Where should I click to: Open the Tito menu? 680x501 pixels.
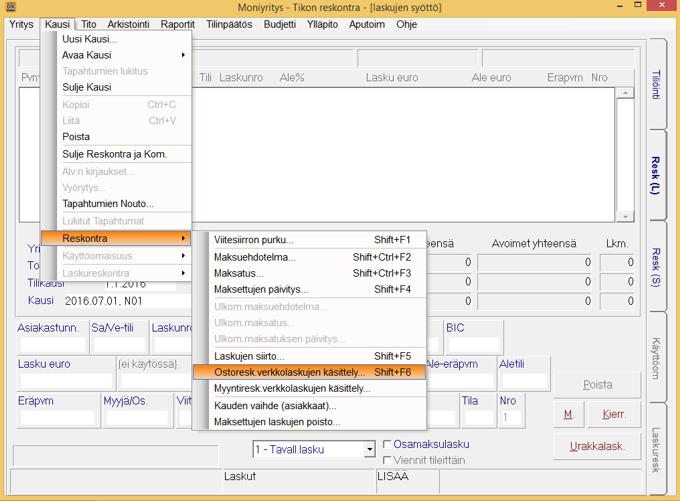(89, 24)
